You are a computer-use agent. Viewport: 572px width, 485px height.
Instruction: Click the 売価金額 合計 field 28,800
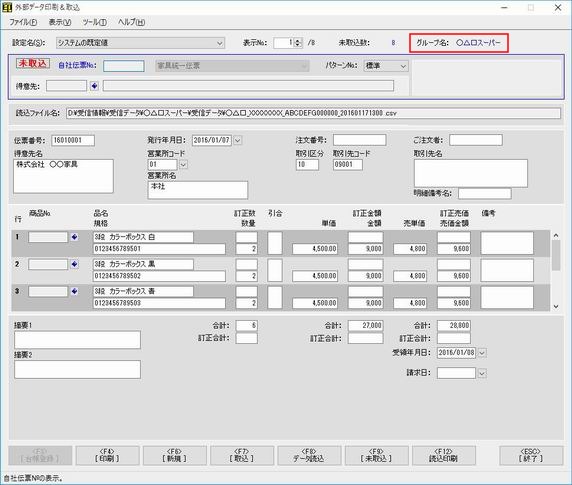(x=454, y=325)
